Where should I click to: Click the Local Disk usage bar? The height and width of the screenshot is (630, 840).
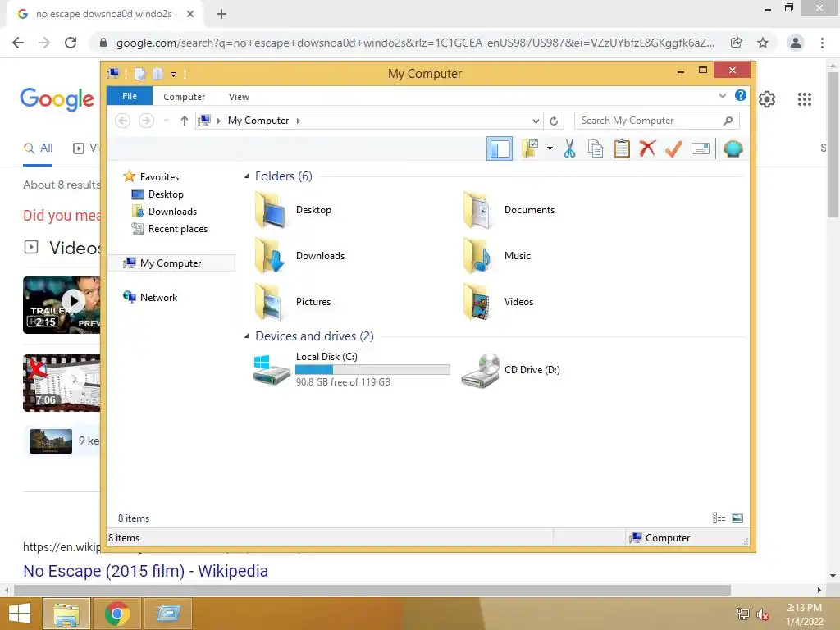tap(372, 370)
